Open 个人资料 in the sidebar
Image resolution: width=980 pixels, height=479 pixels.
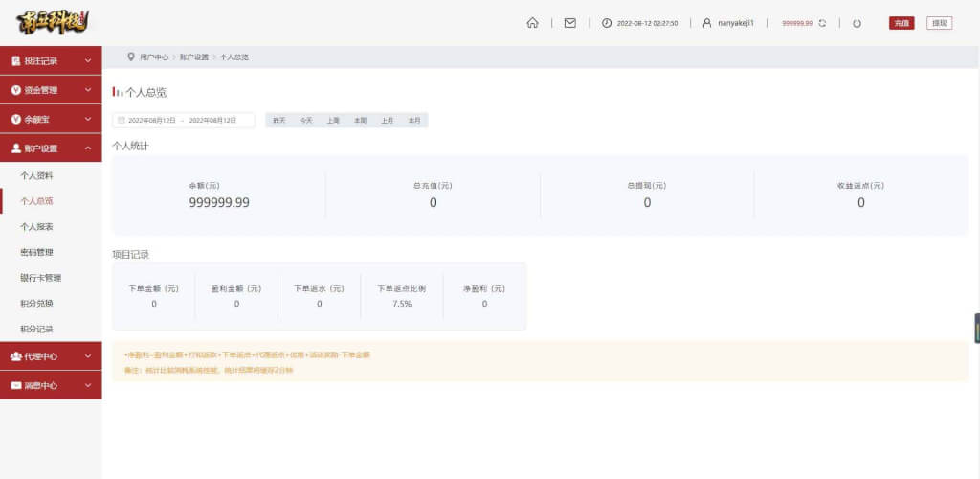pos(37,175)
